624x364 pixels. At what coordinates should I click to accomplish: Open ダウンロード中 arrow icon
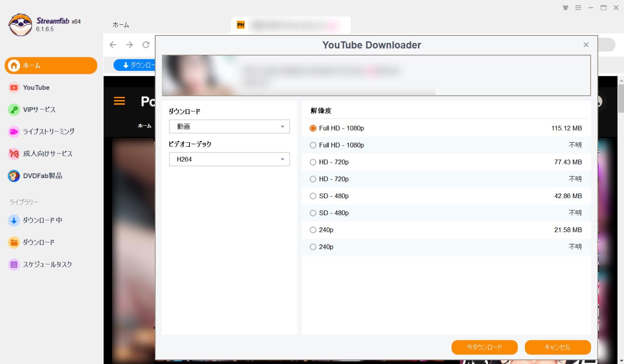pyautogui.click(x=14, y=220)
